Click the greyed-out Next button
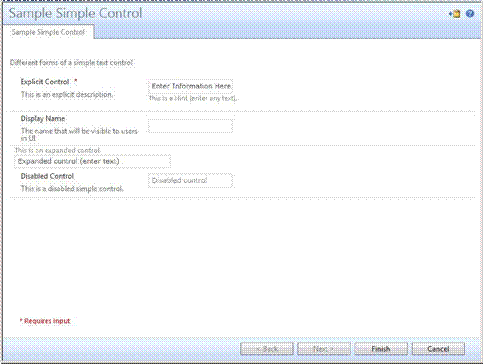483x364 pixels. [x=324, y=349]
